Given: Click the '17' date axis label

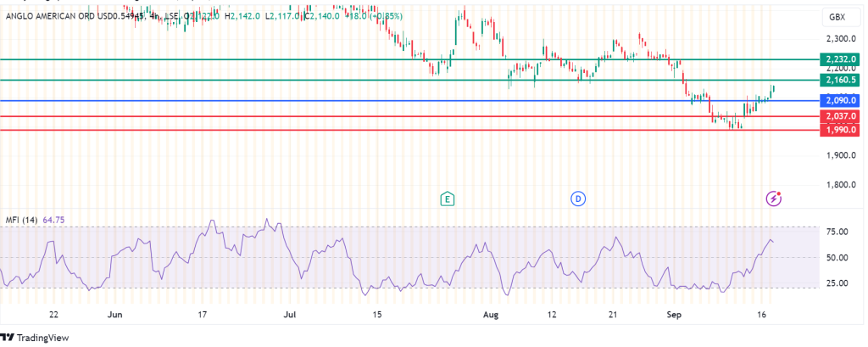Looking at the screenshot, I should 202,315.
